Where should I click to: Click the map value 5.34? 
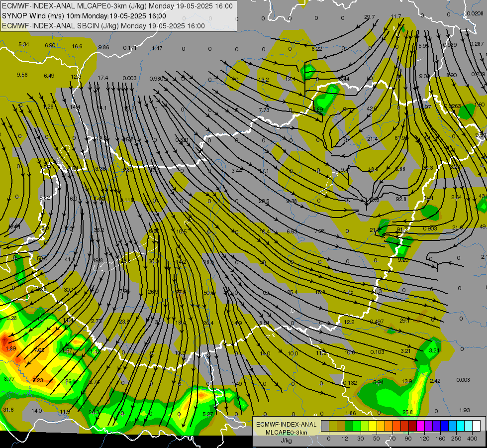(x=23, y=44)
